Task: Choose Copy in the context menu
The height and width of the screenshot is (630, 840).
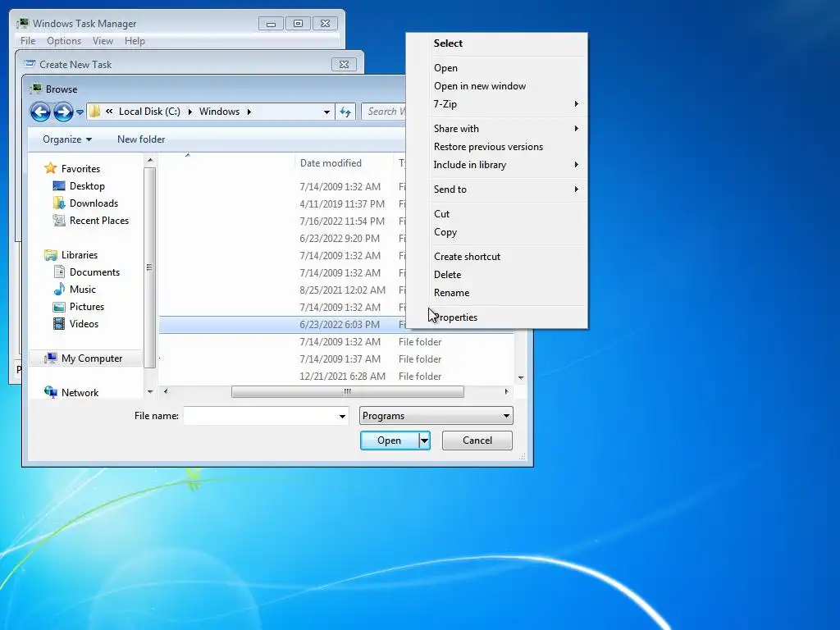Action: coord(445,232)
